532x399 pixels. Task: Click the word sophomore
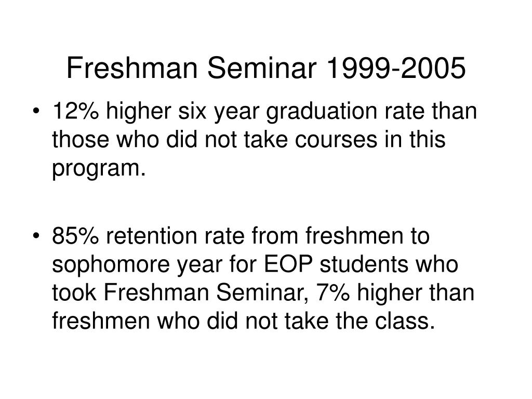111,265
